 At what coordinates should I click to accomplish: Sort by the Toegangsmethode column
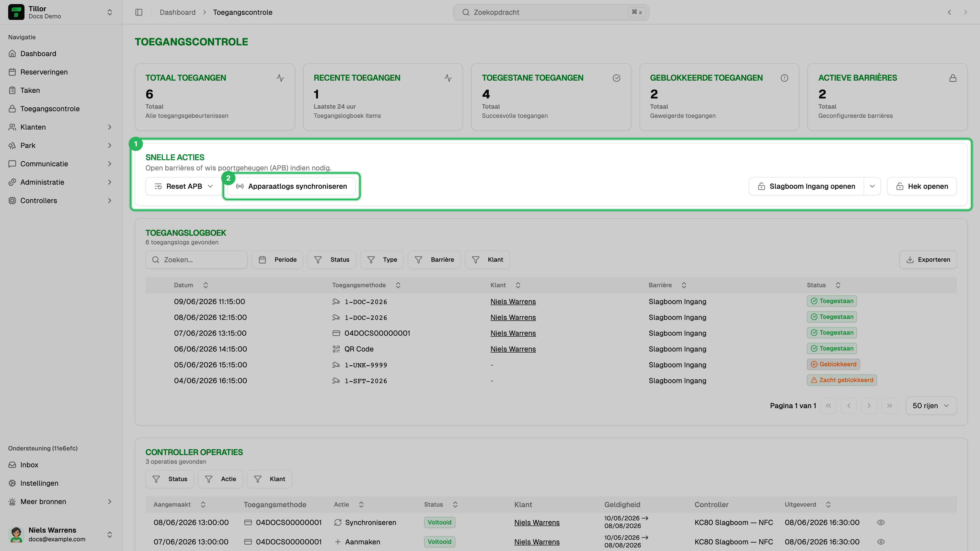(x=366, y=285)
